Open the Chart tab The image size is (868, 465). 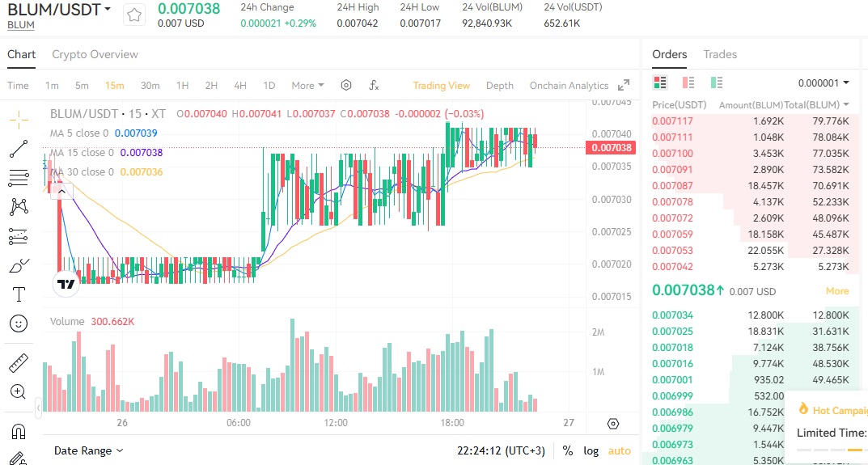21,54
